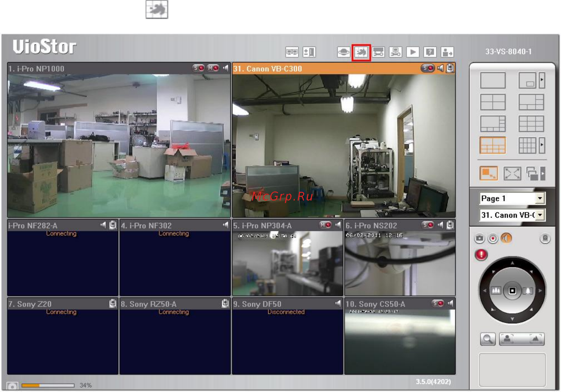Expand picture-in-picture layout options arrow
This screenshot has width=561, height=392.
(542, 80)
